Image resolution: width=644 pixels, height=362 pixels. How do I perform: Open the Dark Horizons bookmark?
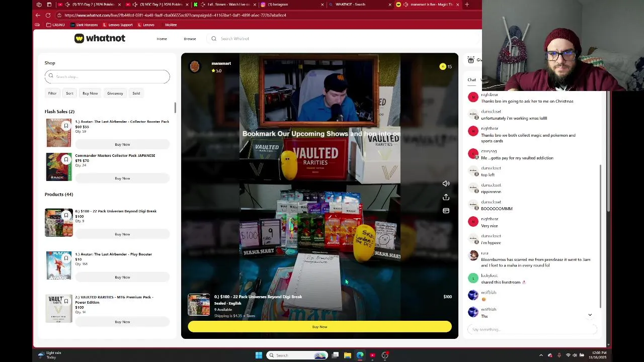pos(84,25)
